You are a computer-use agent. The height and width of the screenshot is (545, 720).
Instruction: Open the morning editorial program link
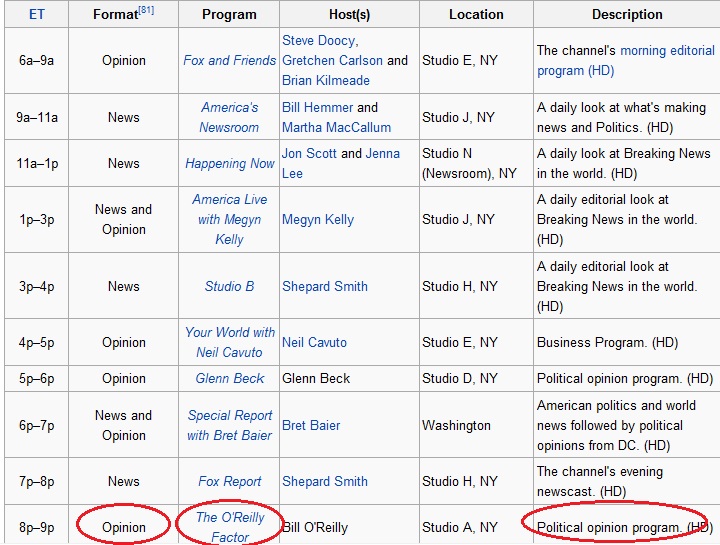pos(626,60)
